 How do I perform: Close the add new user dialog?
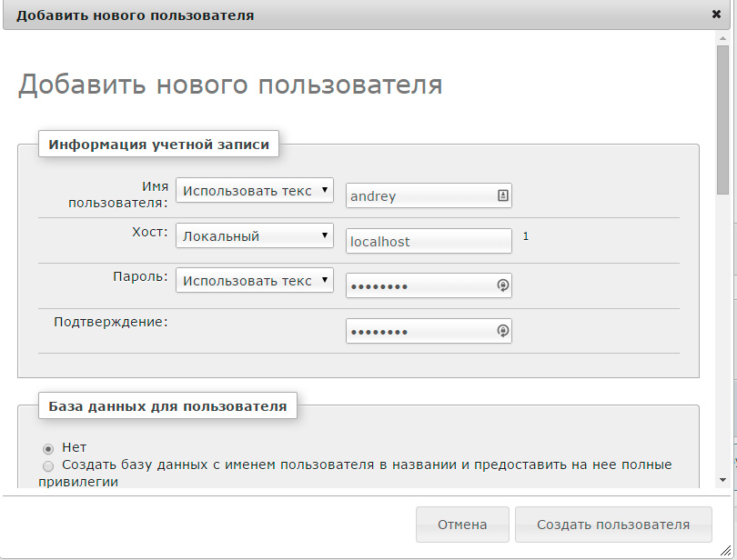pos(716,15)
